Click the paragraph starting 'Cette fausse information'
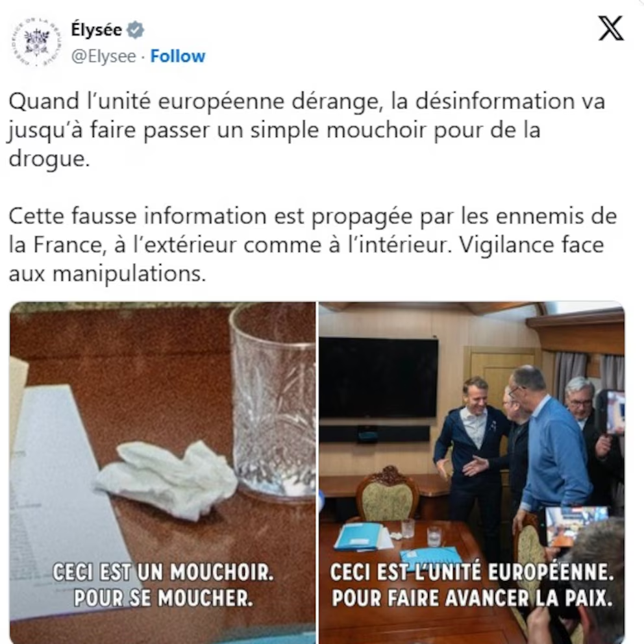 click(x=312, y=245)
